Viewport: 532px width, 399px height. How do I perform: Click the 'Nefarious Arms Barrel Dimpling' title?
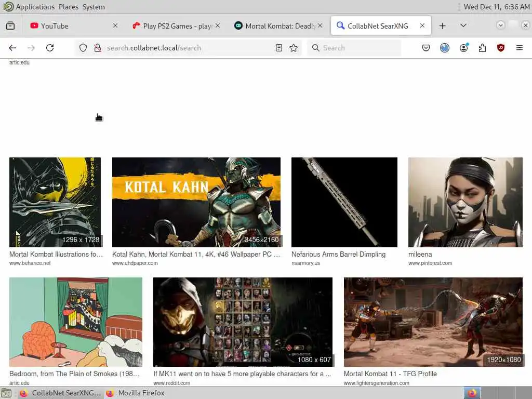[339, 254]
